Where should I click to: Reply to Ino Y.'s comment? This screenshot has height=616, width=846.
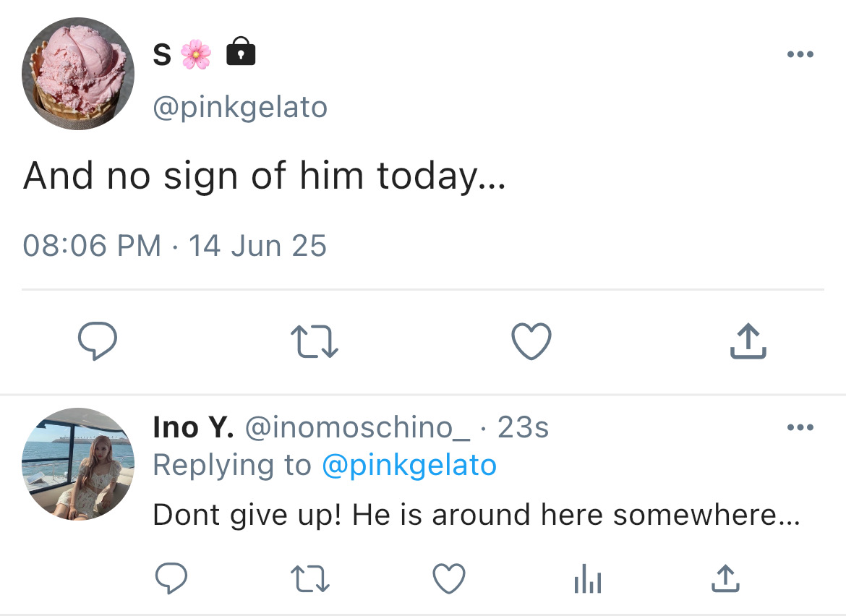[171, 578]
